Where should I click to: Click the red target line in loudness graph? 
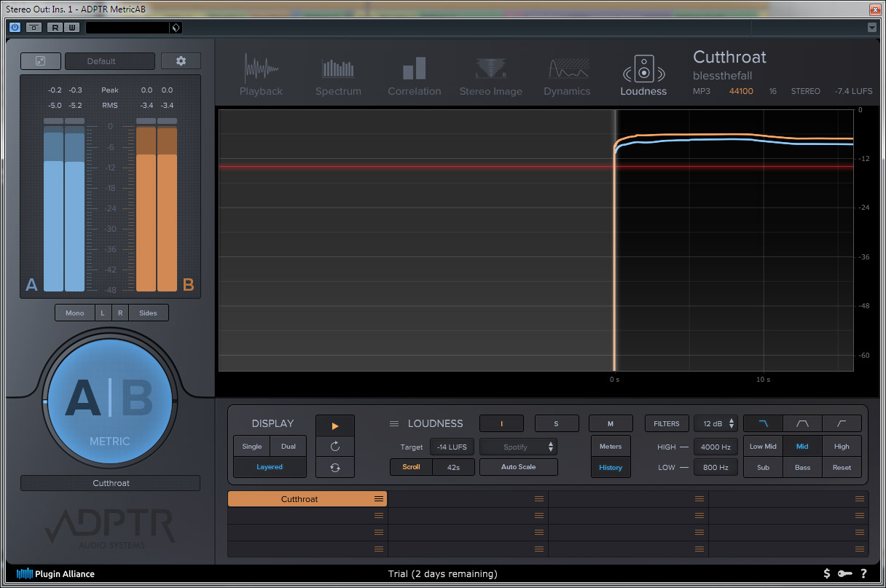coord(536,167)
